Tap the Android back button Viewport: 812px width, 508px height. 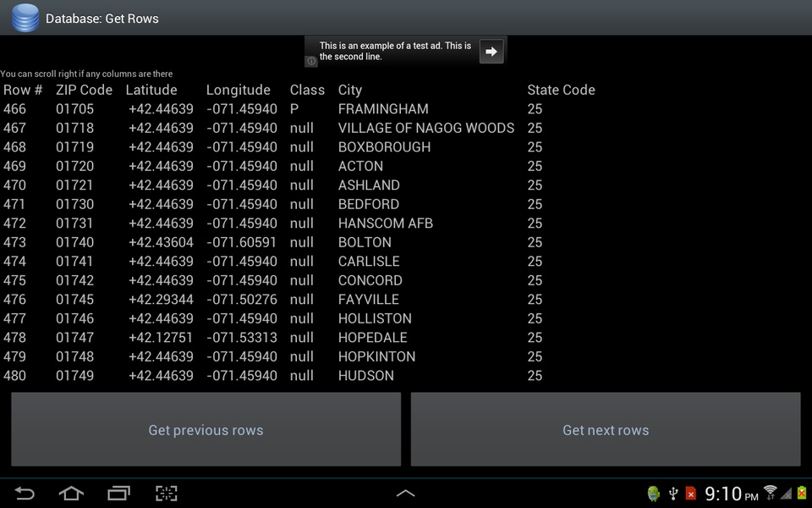(x=24, y=493)
